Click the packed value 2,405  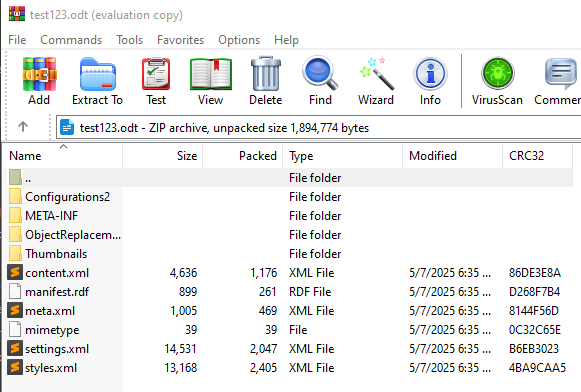[263, 368]
